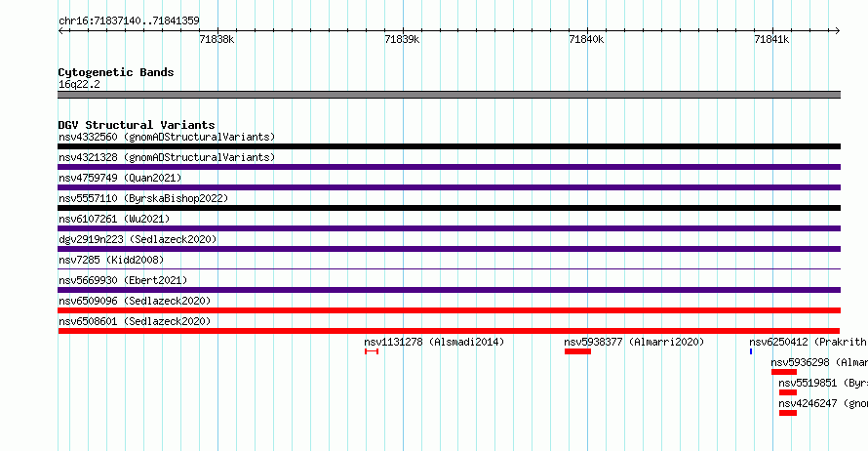868x451 pixels.
Task: Click the nsv7285 (Kidd2008) label
Action: pos(111,260)
